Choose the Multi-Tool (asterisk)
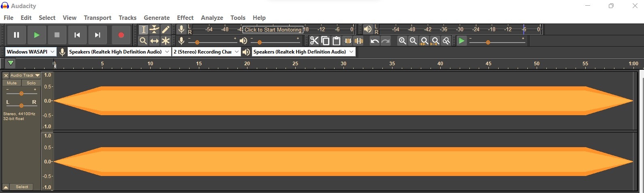 [x=166, y=41]
